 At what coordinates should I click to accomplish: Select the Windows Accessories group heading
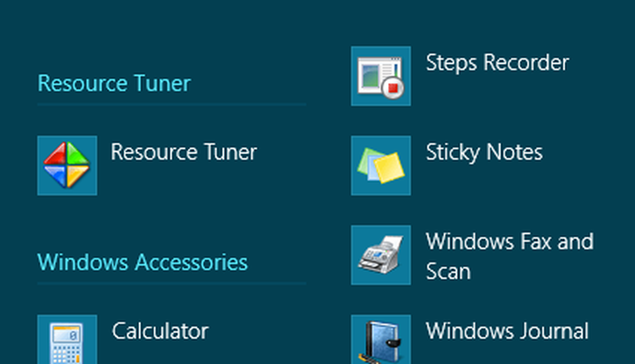coord(142,263)
